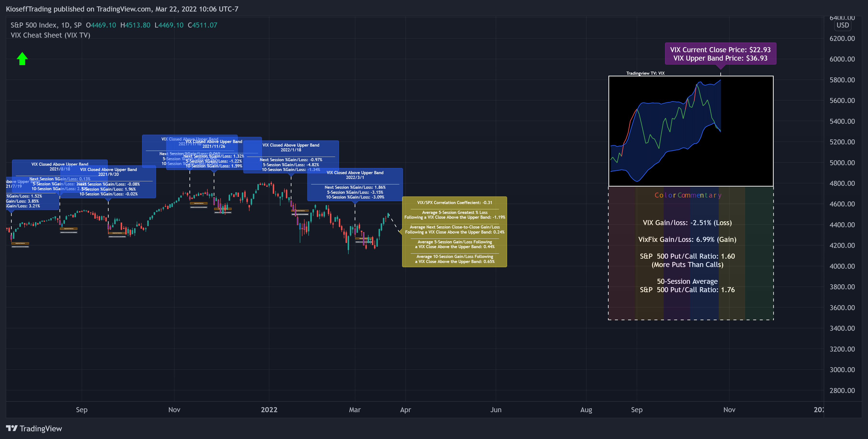Select the S&P 500 Index, 1D, SP title
Image resolution: width=868 pixels, height=439 pixels.
tap(46, 25)
